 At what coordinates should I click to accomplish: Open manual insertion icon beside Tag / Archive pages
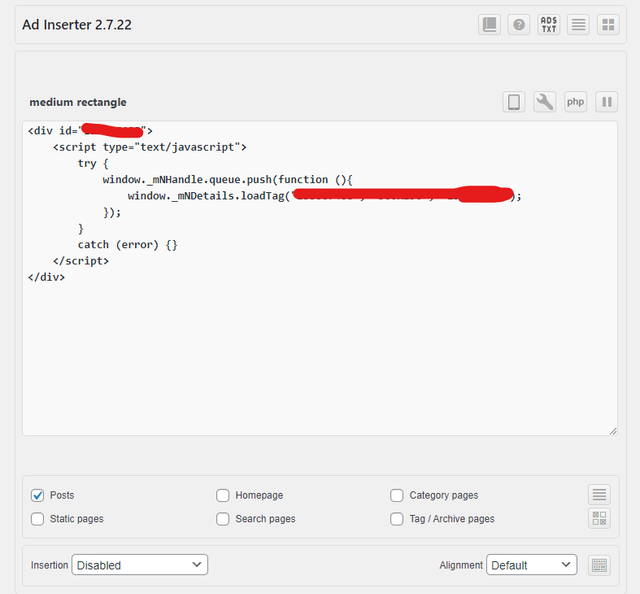[x=599, y=518]
